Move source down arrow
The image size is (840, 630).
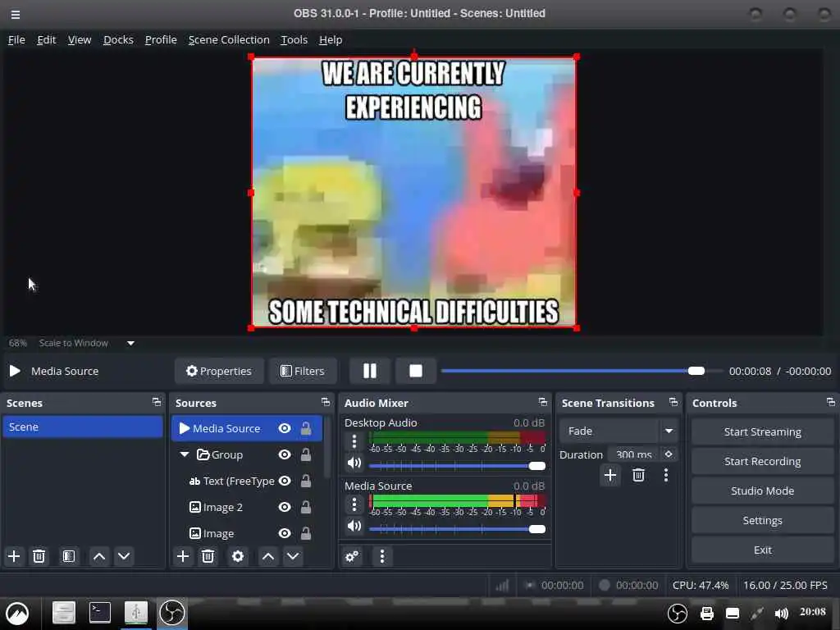pyautogui.click(x=293, y=557)
